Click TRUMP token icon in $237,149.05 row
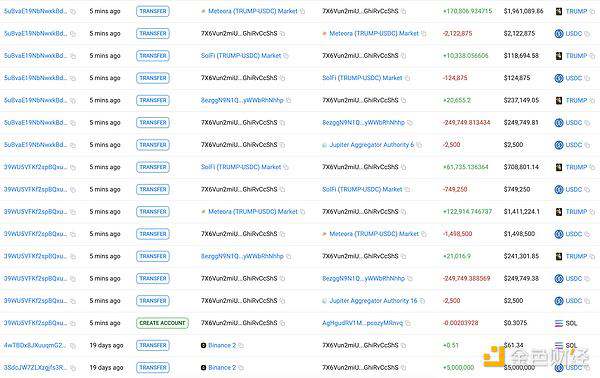 [559, 100]
